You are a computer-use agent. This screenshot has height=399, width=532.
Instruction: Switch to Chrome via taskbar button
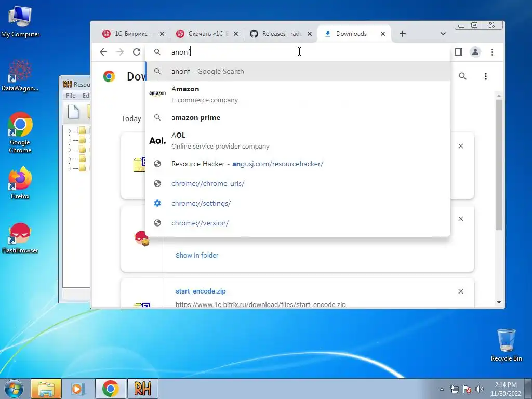pyautogui.click(x=110, y=389)
